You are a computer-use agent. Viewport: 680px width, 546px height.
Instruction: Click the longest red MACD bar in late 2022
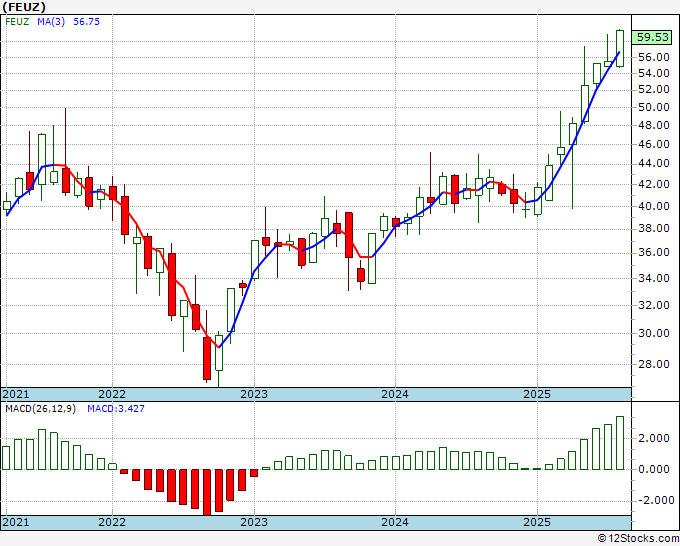click(207, 492)
